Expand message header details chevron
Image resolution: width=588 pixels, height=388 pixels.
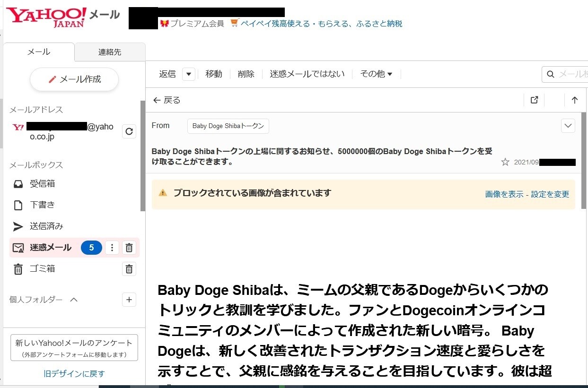pos(568,126)
